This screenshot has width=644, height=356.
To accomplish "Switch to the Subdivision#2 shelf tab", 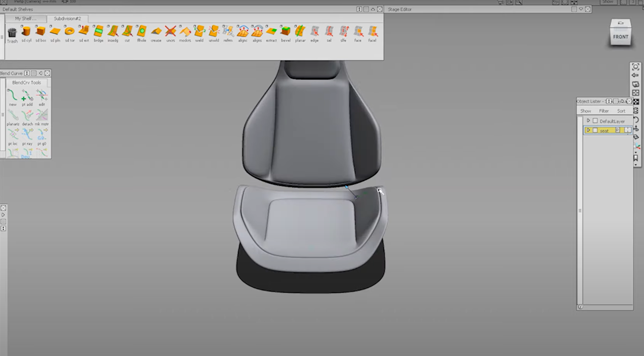I will point(68,18).
